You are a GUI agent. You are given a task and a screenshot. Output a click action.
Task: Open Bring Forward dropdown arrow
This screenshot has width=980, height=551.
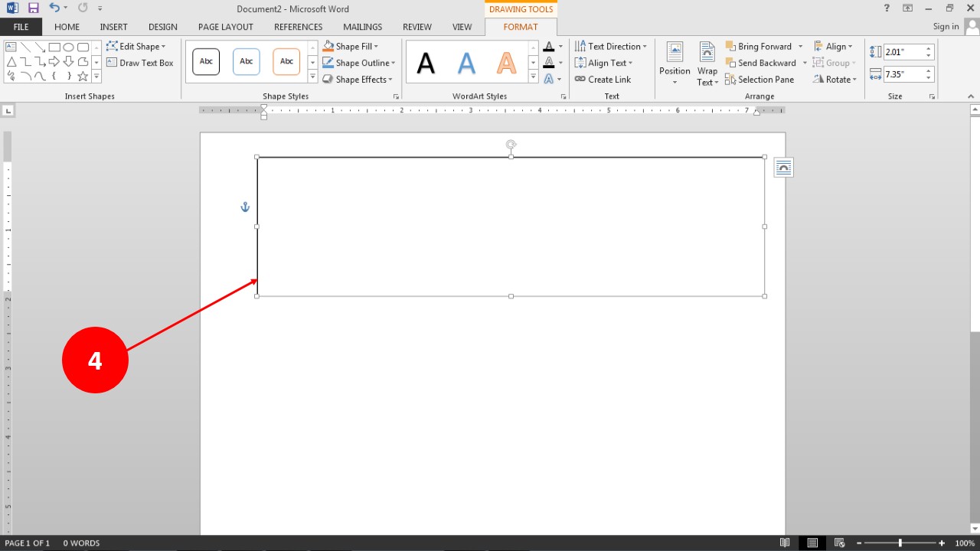(x=800, y=47)
